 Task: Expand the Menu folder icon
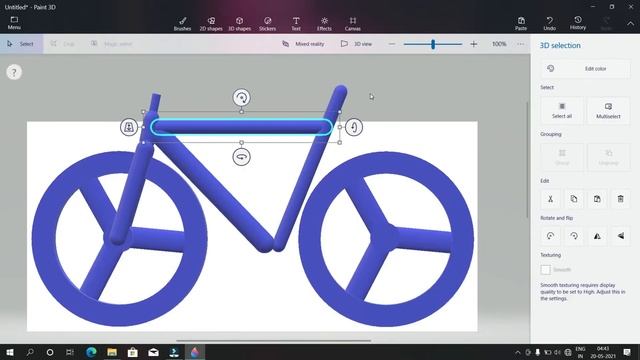pyautogui.click(x=14, y=23)
